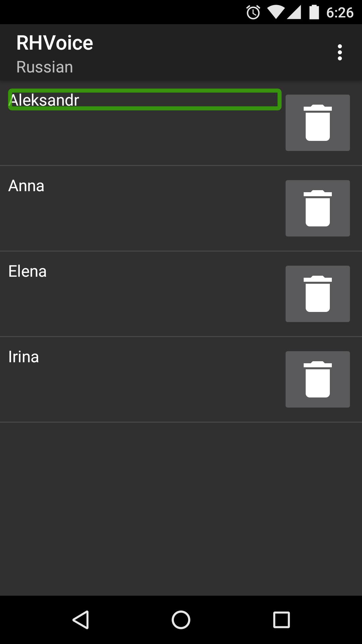Open recent apps with the square button
This screenshot has height=644, width=362.
click(282, 620)
